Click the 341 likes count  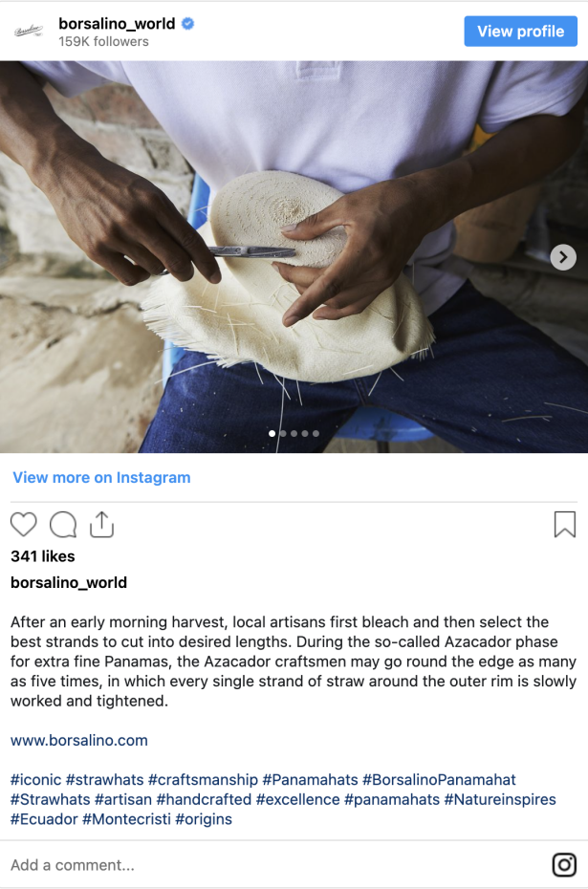42,556
